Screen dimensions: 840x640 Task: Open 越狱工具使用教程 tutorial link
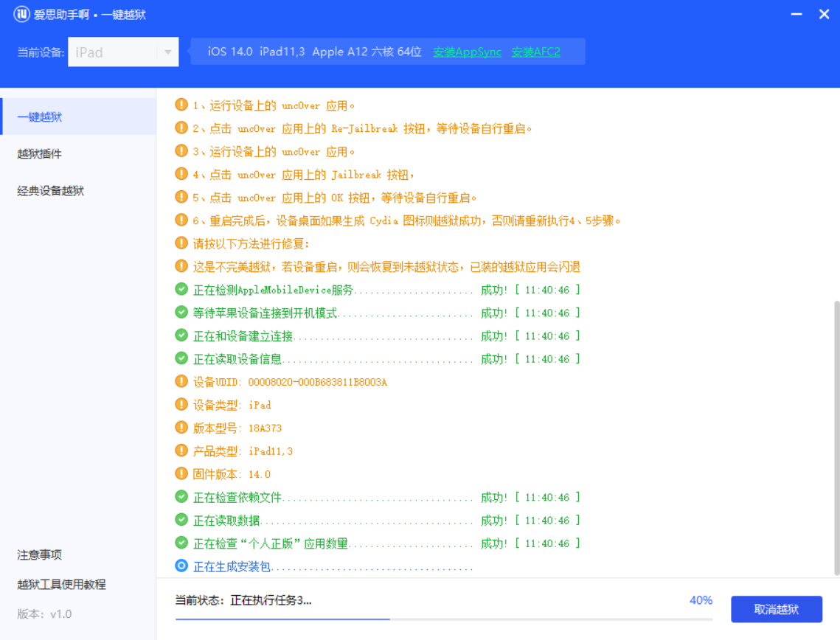[62, 585]
